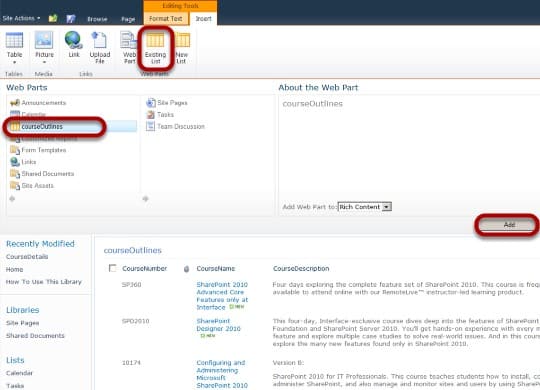The height and width of the screenshot is (390, 540).
Task: Open the courseOutlines list title link
Action: coord(133,250)
